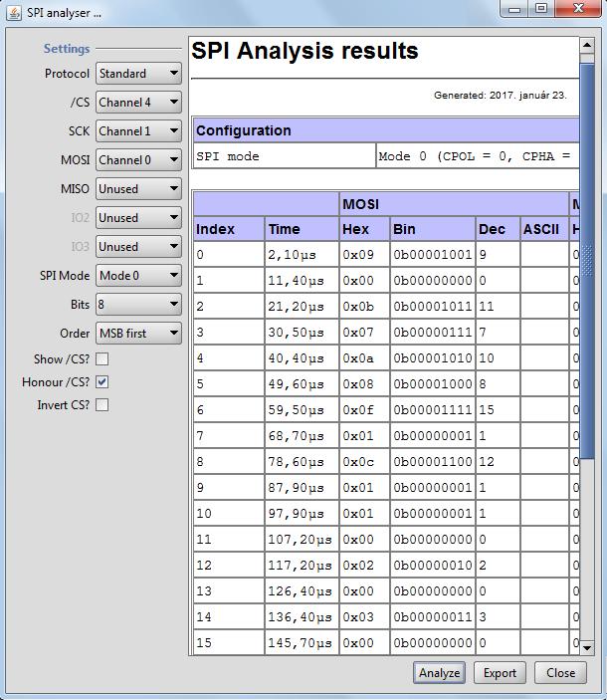Enable the Show /CS? checkbox
The width and height of the screenshot is (607, 700).
coord(102,358)
